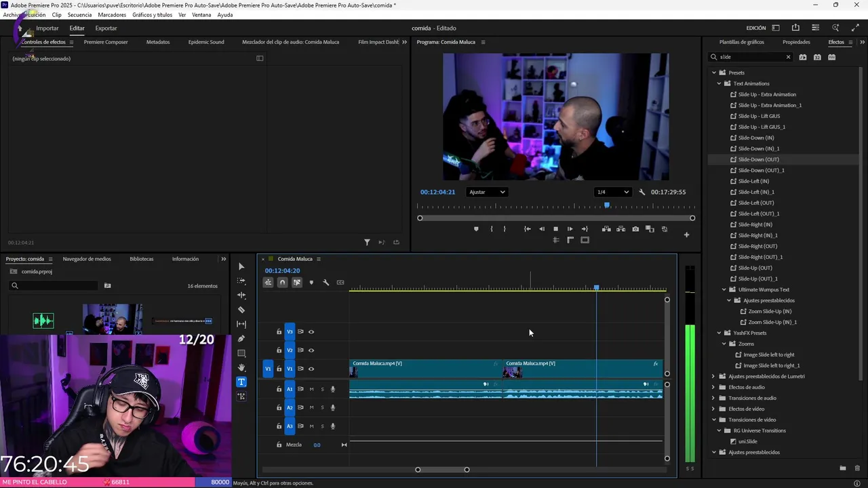
Task: Select the Selection arrow tool
Action: 241,266
